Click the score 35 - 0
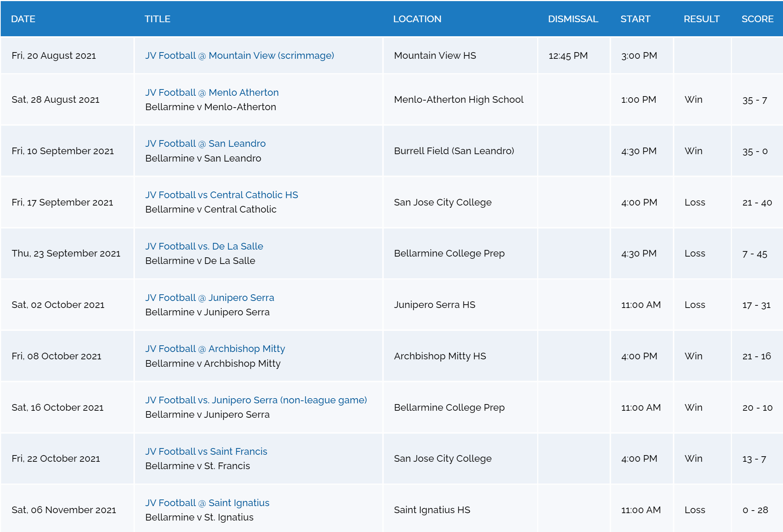The image size is (783, 532). point(755,151)
